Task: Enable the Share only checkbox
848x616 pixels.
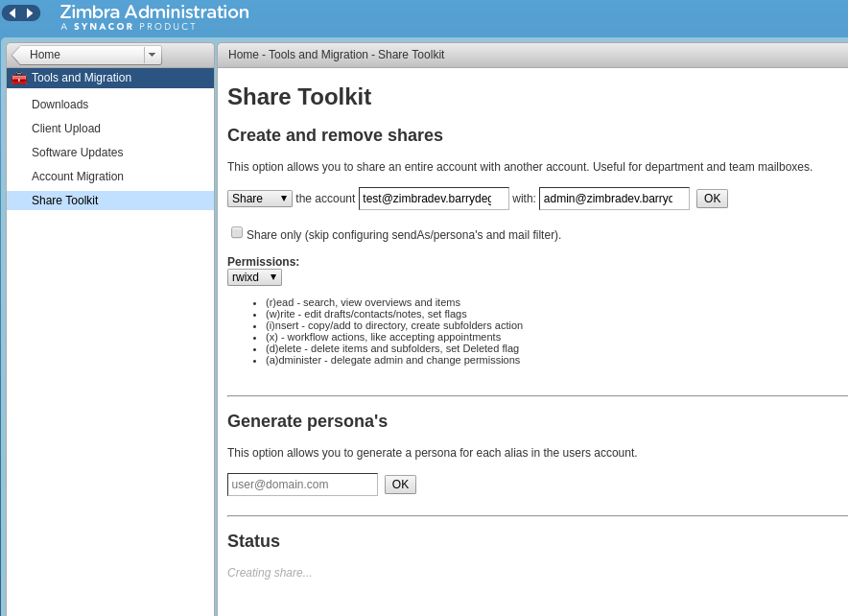Action: point(236,232)
